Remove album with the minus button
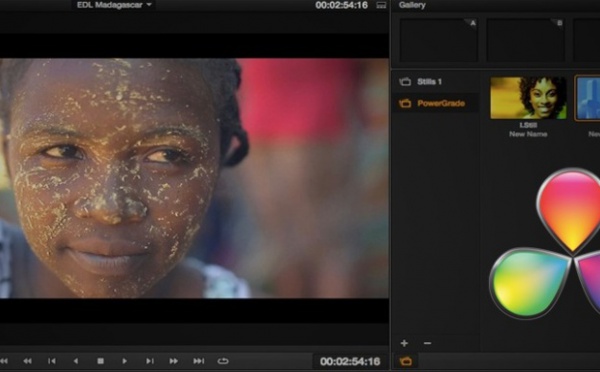 coord(427,343)
